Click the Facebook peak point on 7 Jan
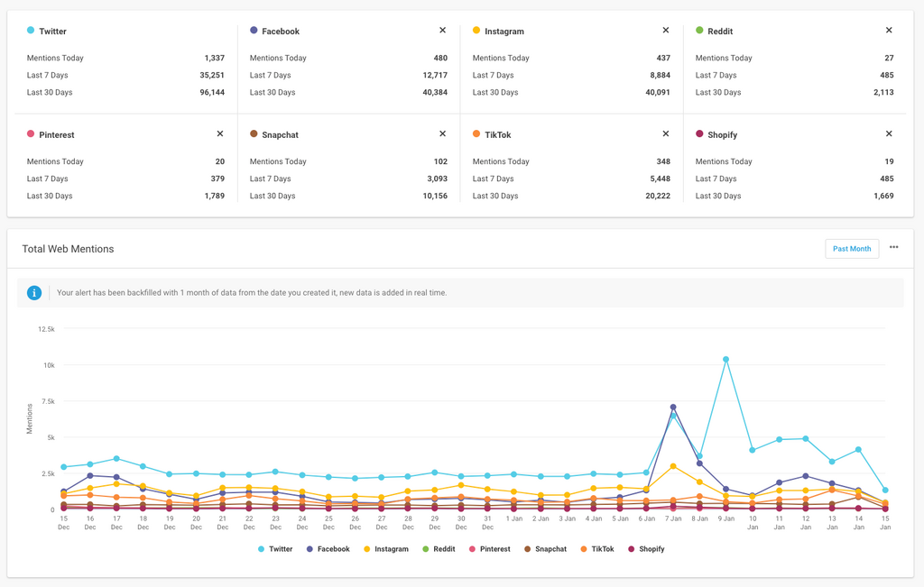The height and width of the screenshot is (587, 924). click(x=673, y=408)
